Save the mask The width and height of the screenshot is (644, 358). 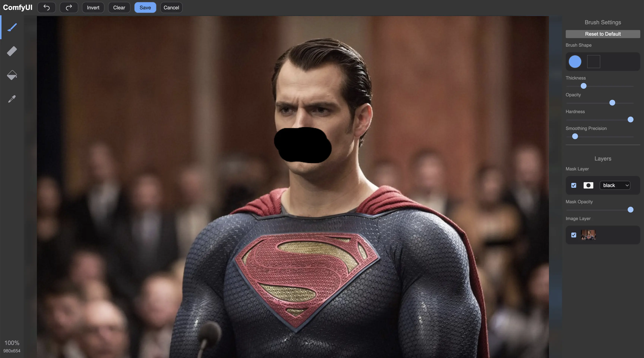tap(145, 7)
